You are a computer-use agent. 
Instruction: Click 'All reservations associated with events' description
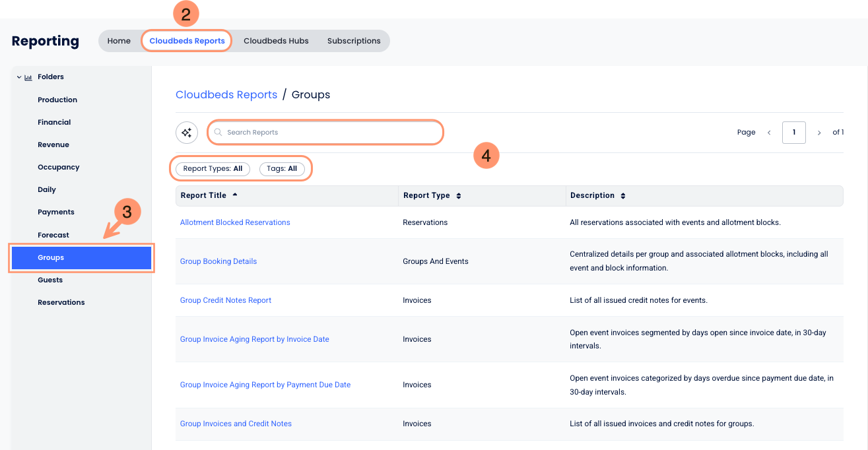[675, 222]
